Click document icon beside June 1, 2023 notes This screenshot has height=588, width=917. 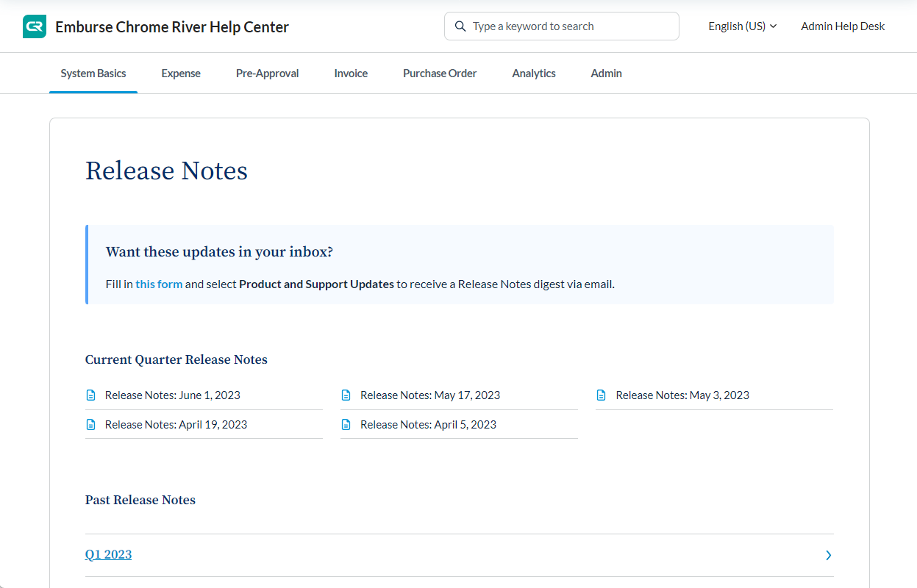[91, 395]
